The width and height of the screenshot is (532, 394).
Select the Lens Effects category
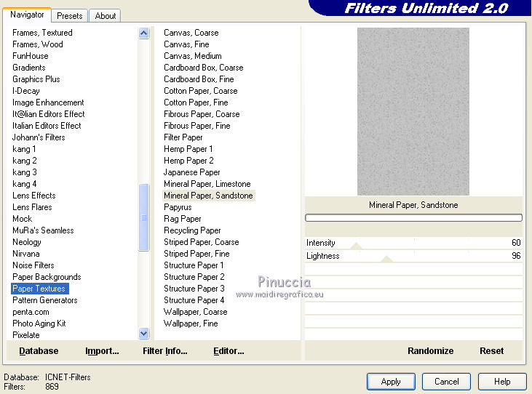point(34,196)
